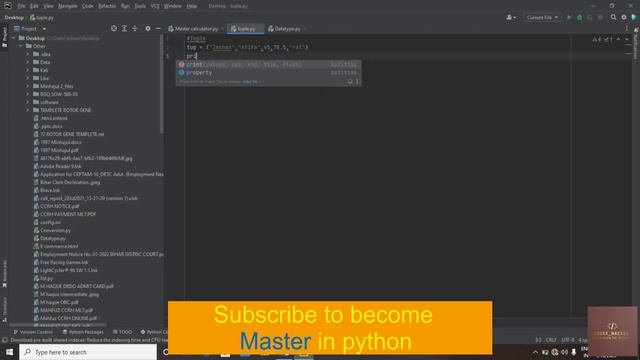The height and width of the screenshot is (360, 640).
Task: Open the Version Control tool window tab
Action: tap(33, 332)
